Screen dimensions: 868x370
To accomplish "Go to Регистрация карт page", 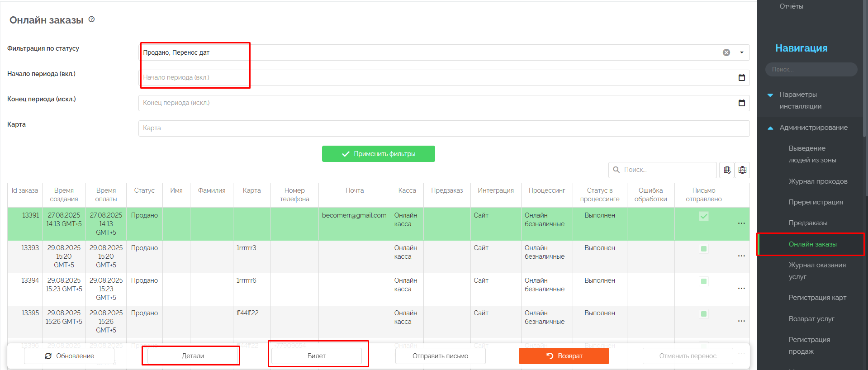I will click(x=817, y=298).
